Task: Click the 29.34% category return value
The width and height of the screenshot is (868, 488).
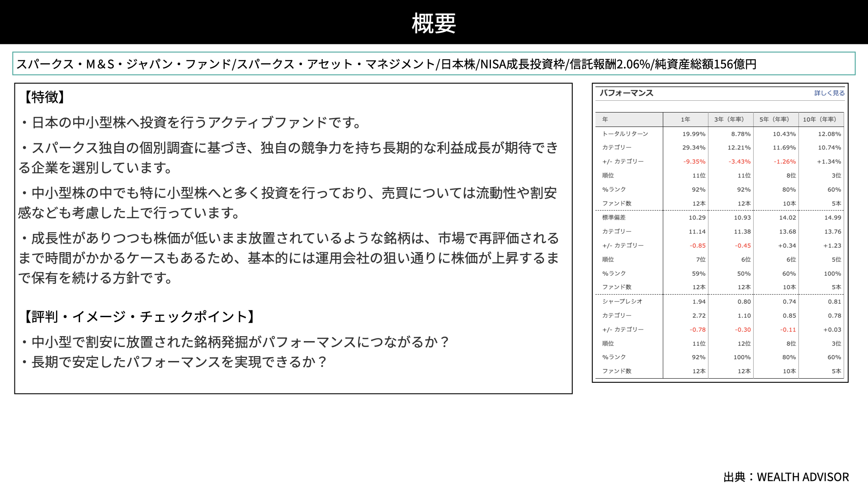Action: (694, 148)
